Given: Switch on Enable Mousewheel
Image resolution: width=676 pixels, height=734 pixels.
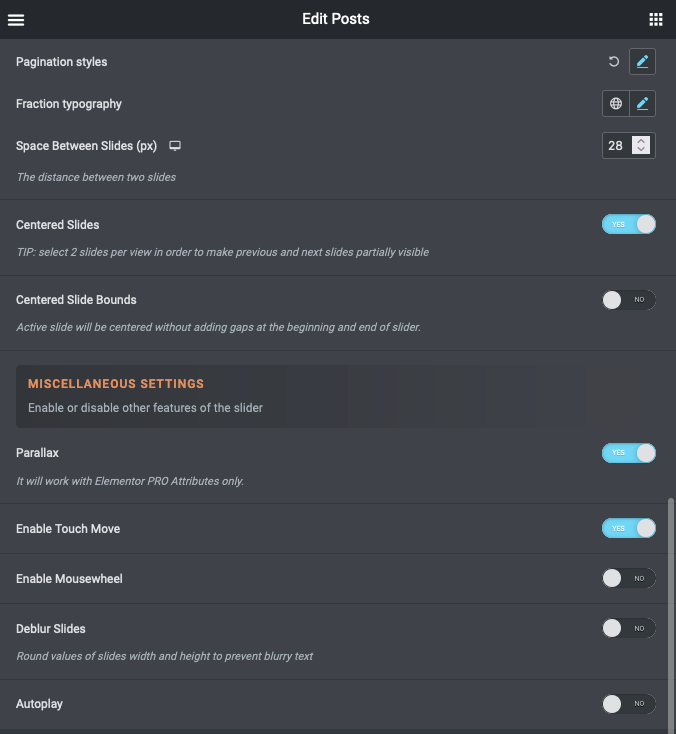Looking at the screenshot, I should coord(629,578).
